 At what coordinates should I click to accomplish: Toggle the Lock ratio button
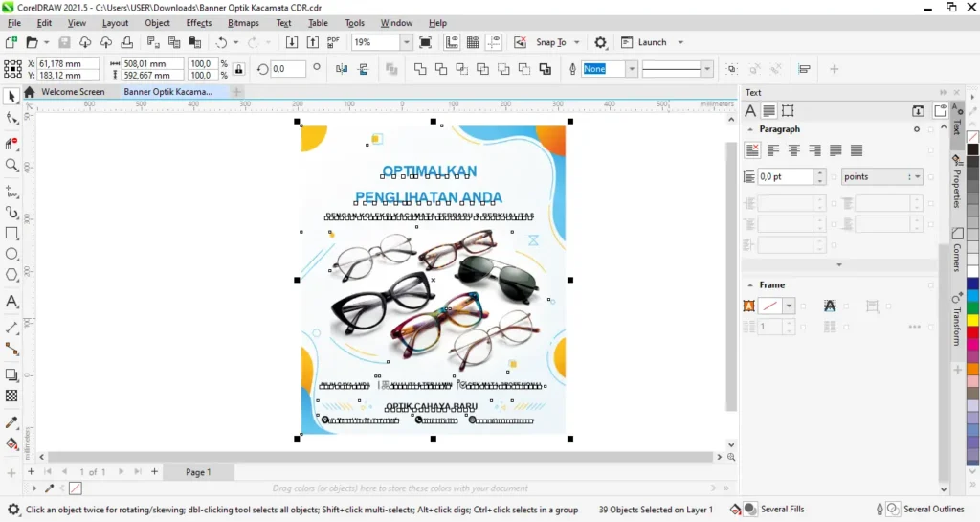coord(238,69)
